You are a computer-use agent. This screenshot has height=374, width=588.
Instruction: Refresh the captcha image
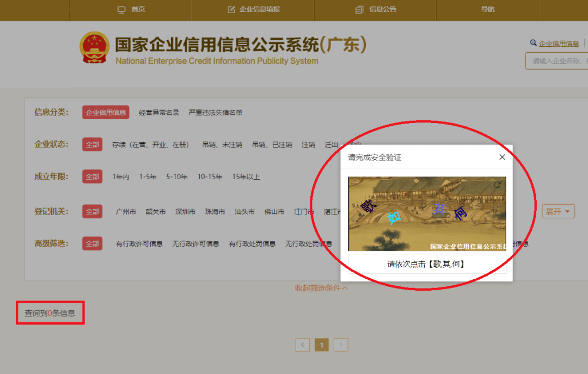[x=497, y=185]
